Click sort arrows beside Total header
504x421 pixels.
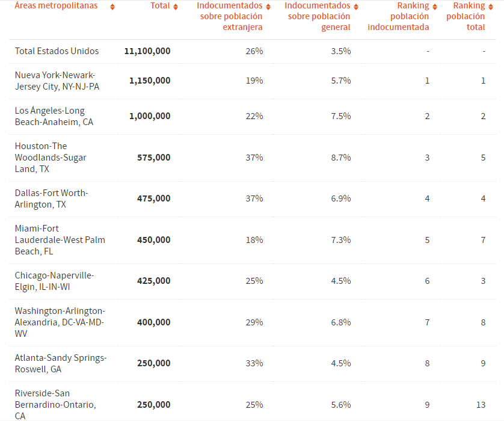[x=176, y=7]
